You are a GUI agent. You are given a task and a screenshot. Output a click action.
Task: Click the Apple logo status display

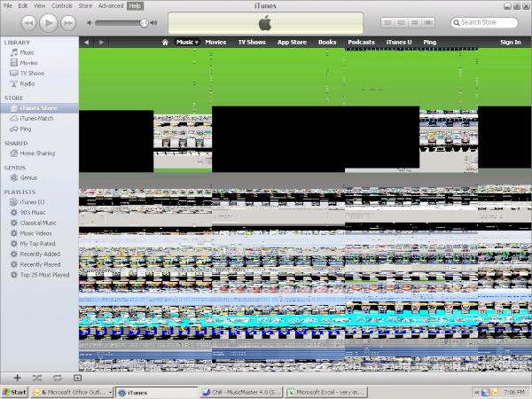tap(265, 23)
